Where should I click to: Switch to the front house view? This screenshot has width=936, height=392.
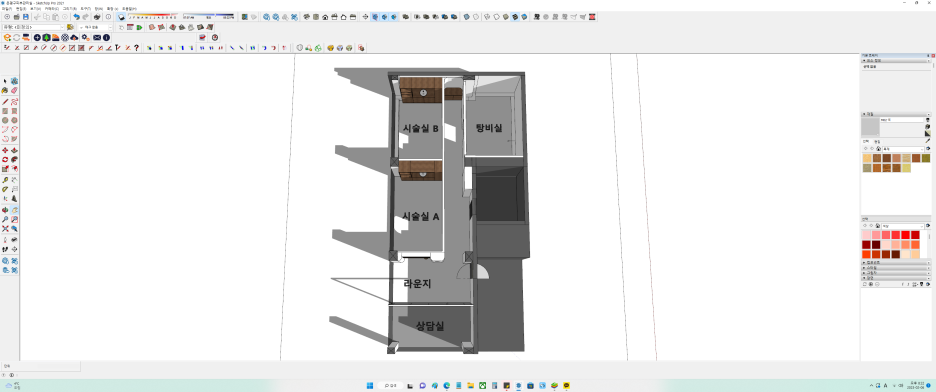pos(325,17)
